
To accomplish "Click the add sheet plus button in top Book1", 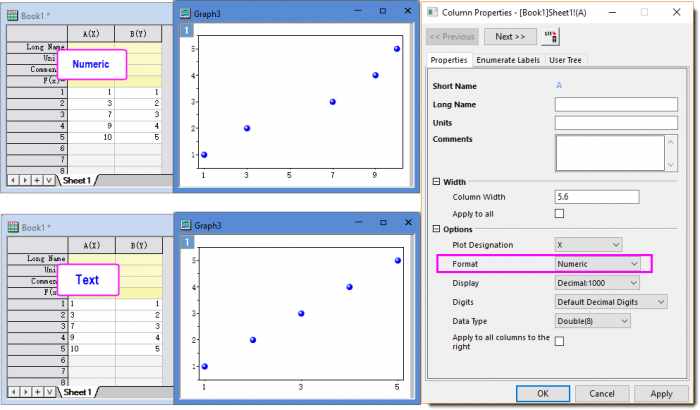I will tap(37, 180).
